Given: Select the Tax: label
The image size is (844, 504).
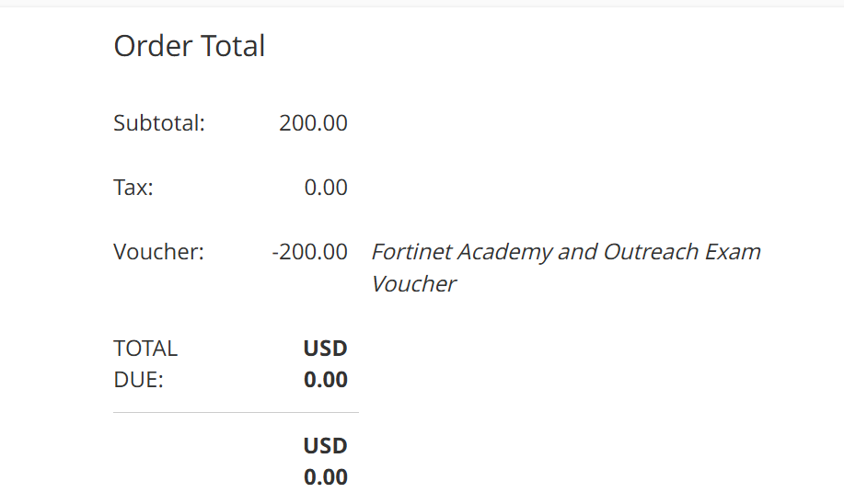Looking at the screenshot, I should 133,188.
